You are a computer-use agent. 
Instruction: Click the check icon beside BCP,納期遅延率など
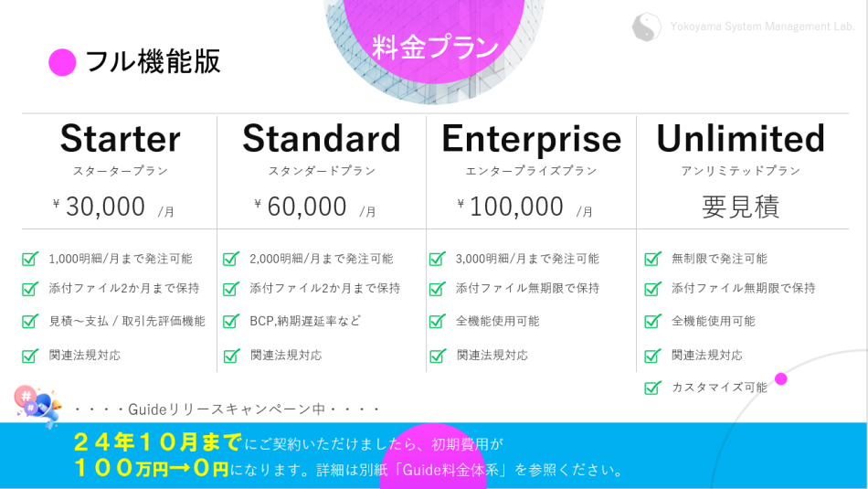pos(231,322)
